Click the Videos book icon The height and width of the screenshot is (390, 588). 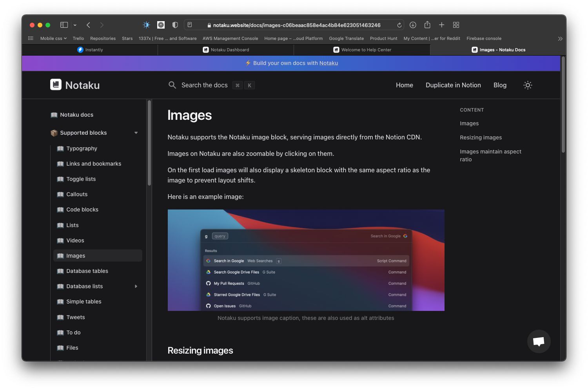60,240
